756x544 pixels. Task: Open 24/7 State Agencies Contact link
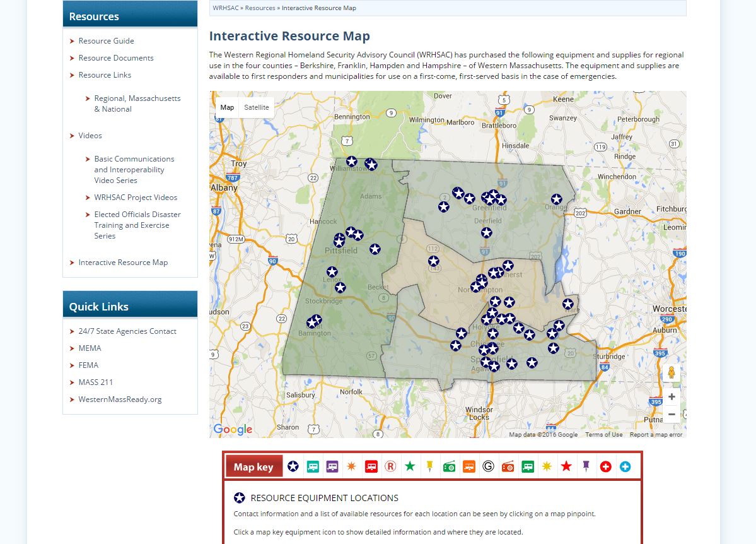click(x=127, y=331)
